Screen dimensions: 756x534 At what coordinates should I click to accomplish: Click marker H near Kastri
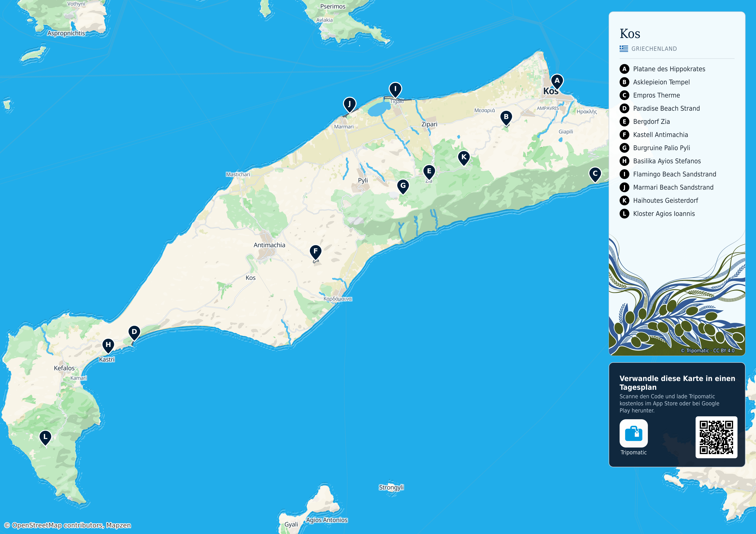click(108, 345)
